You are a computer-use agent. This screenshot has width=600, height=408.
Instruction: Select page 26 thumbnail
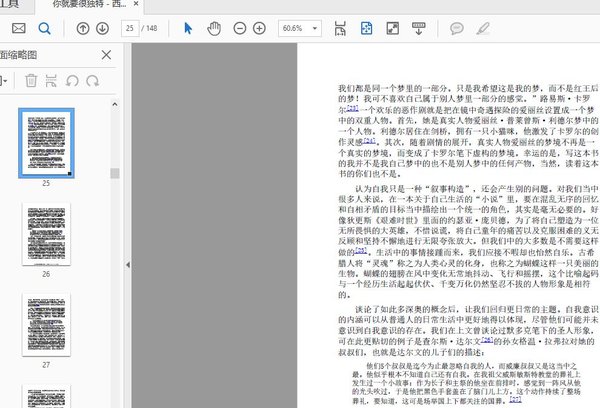pyautogui.click(x=46, y=231)
